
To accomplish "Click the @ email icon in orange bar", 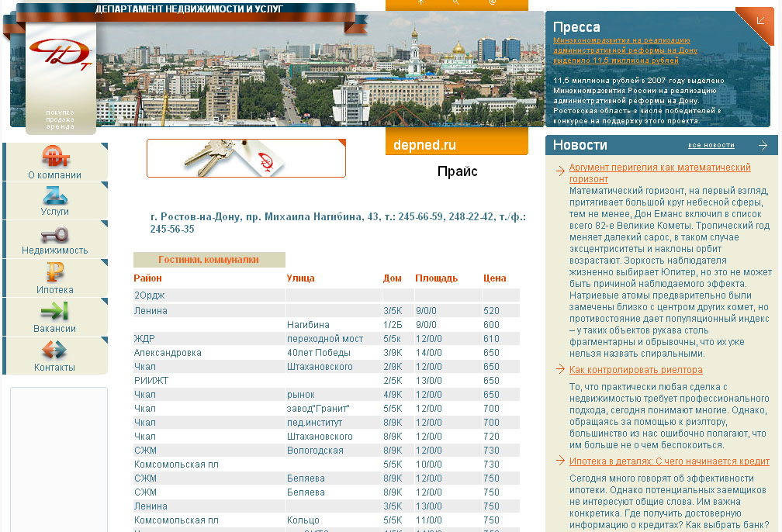I will 492,2.
